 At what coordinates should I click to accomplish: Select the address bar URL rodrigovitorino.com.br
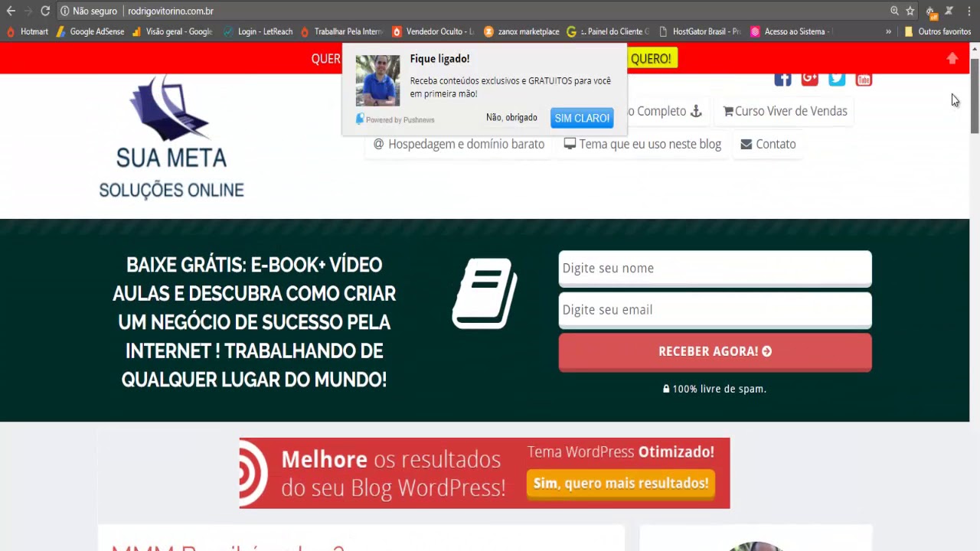click(171, 11)
